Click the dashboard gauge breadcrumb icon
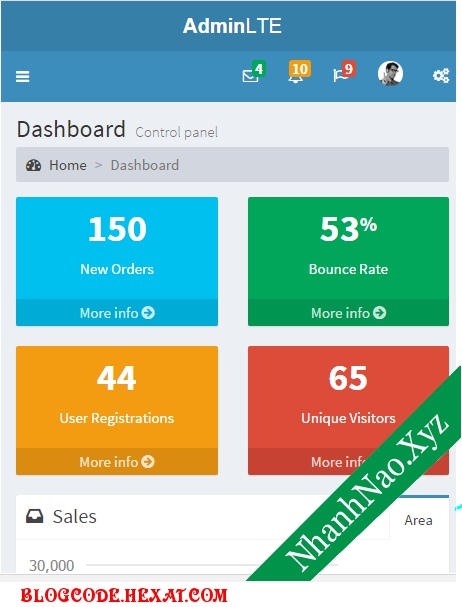Screen dimensions: 462x607 tap(34, 165)
